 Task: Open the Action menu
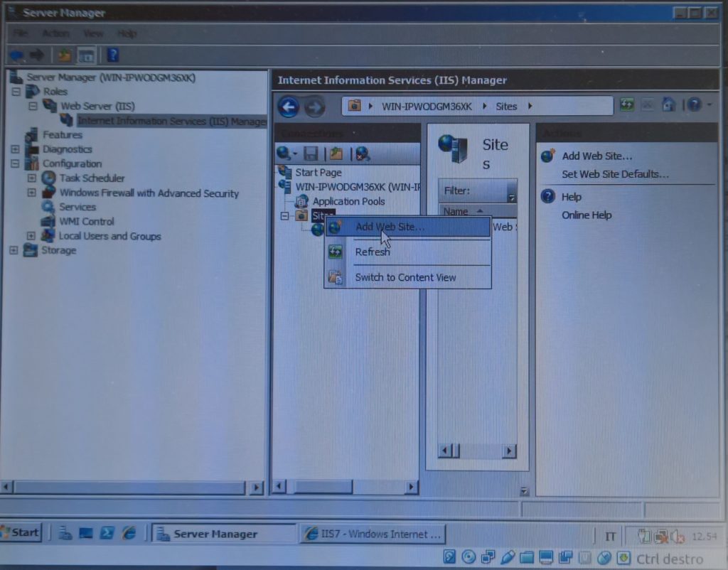coord(55,33)
